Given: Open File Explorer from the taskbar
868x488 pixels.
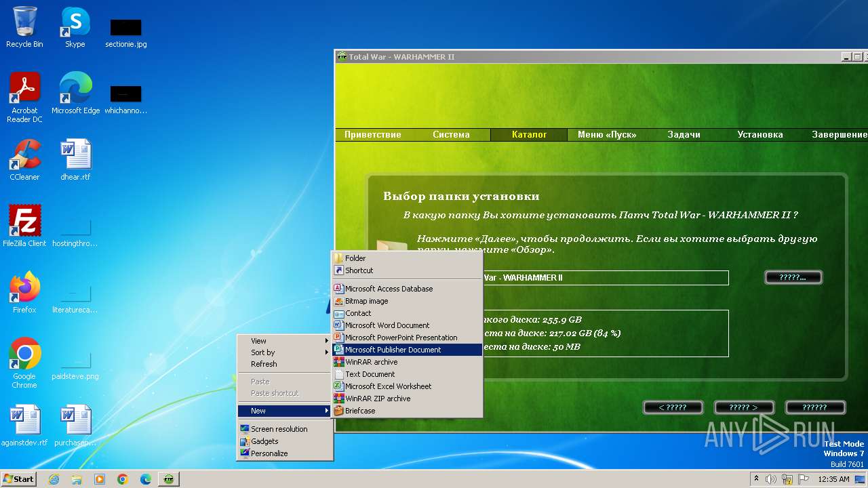Looking at the screenshot, I should point(77,479).
